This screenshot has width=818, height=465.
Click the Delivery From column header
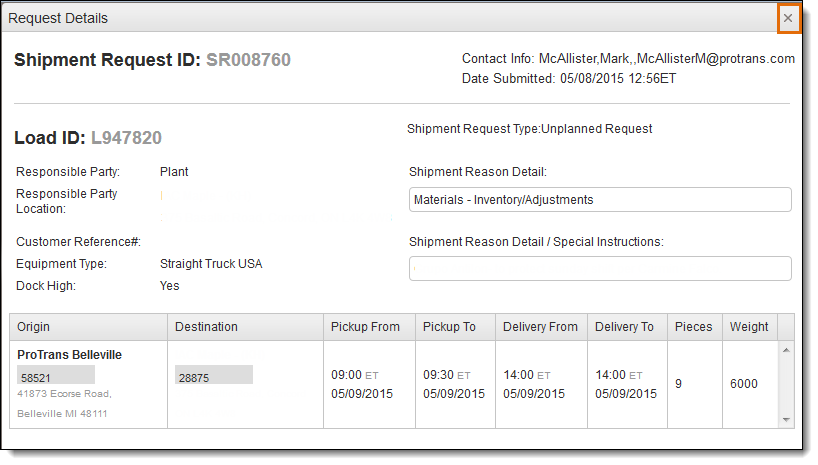click(542, 327)
